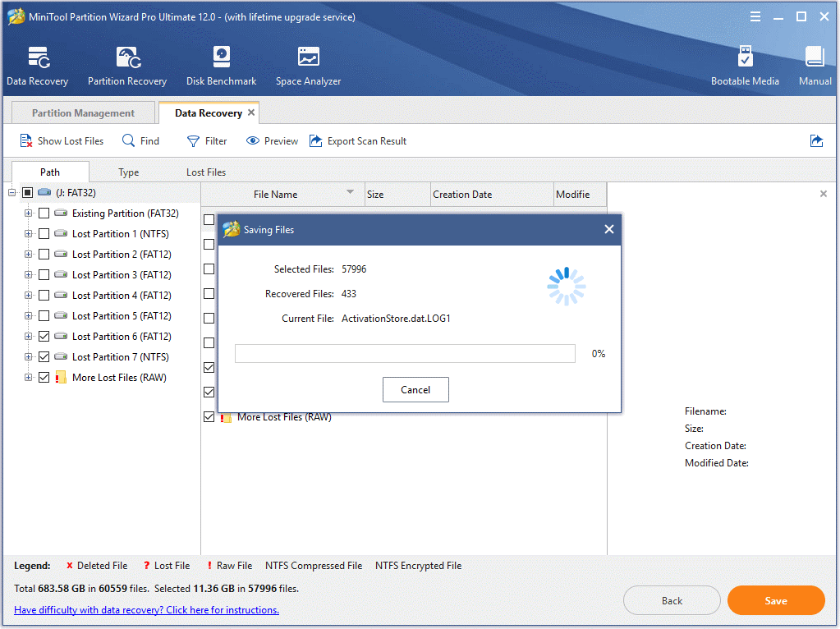Open the Space Analyzer tool

click(x=308, y=57)
